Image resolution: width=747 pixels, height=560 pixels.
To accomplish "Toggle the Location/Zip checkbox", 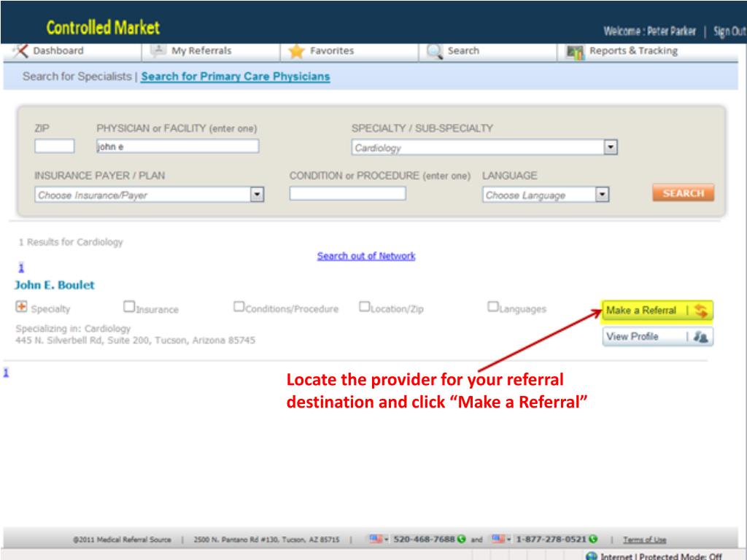I will pos(365,306).
